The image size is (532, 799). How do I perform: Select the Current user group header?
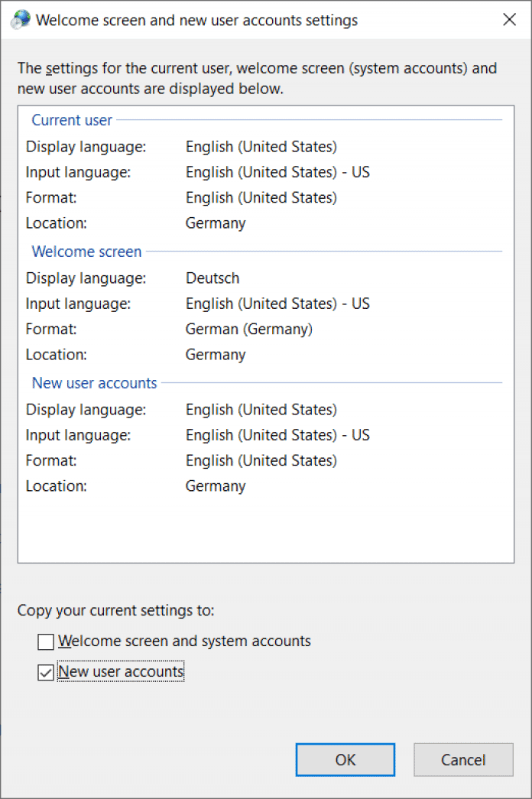click(72, 120)
